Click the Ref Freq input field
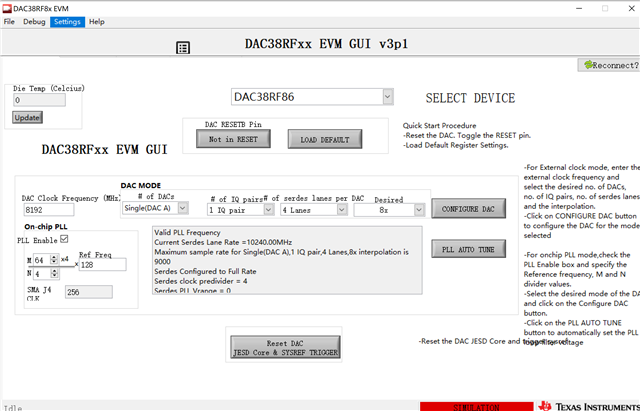640x411 pixels. tap(102, 265)
